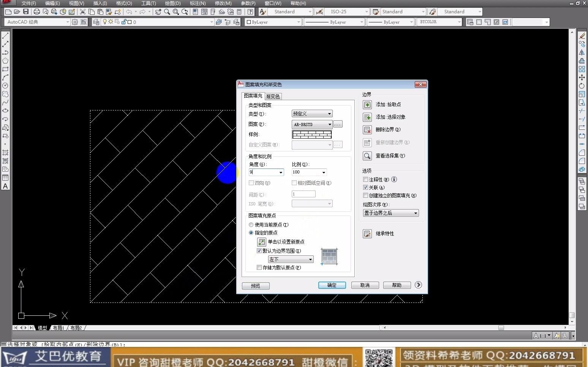Image resolution: width=588 pixels, height=367 pixels.
Task: Click the Help (帮助) button
Action: tap(397, 285)
